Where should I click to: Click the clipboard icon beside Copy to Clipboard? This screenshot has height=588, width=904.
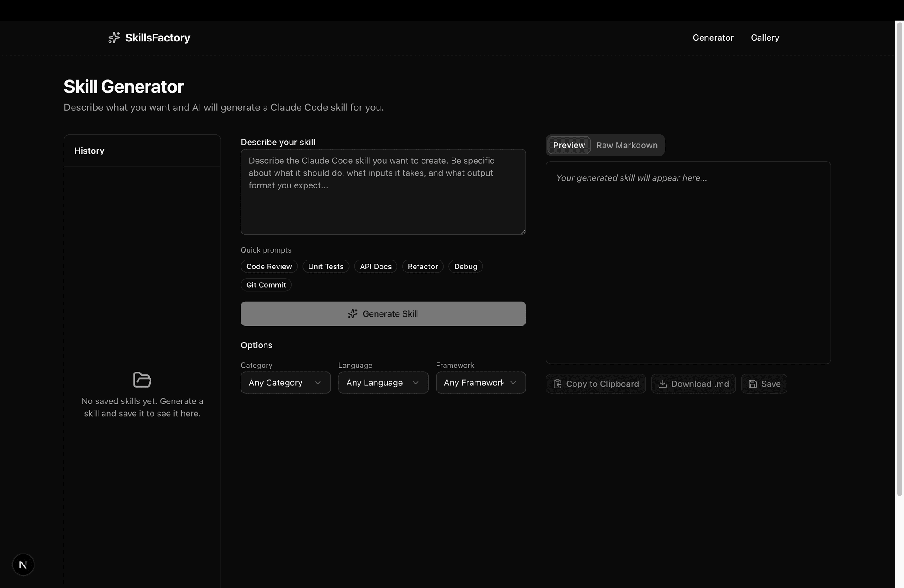pyautogui.click(x=557, y=384)
